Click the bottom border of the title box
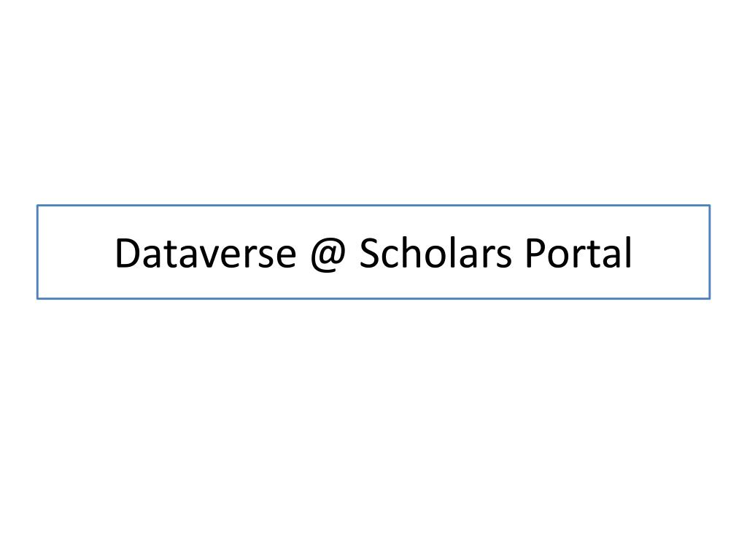 tap(373, 298)
